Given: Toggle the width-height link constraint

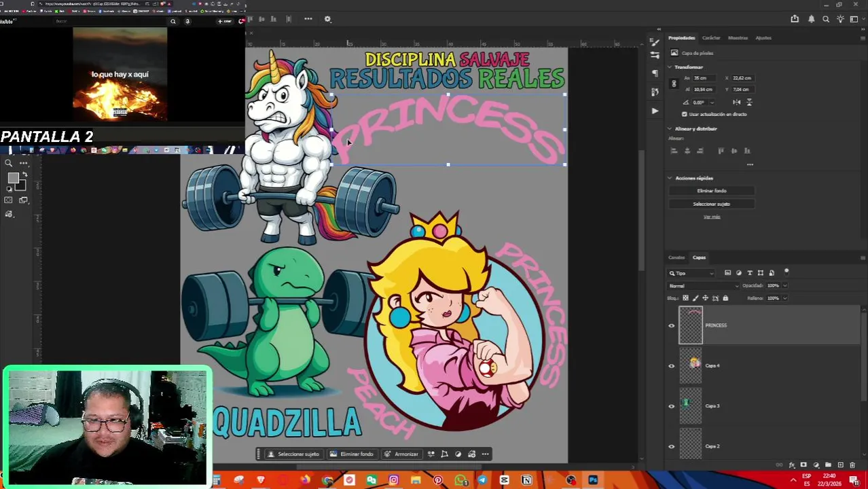Looking at the screenshot, I should pos(674,84).
